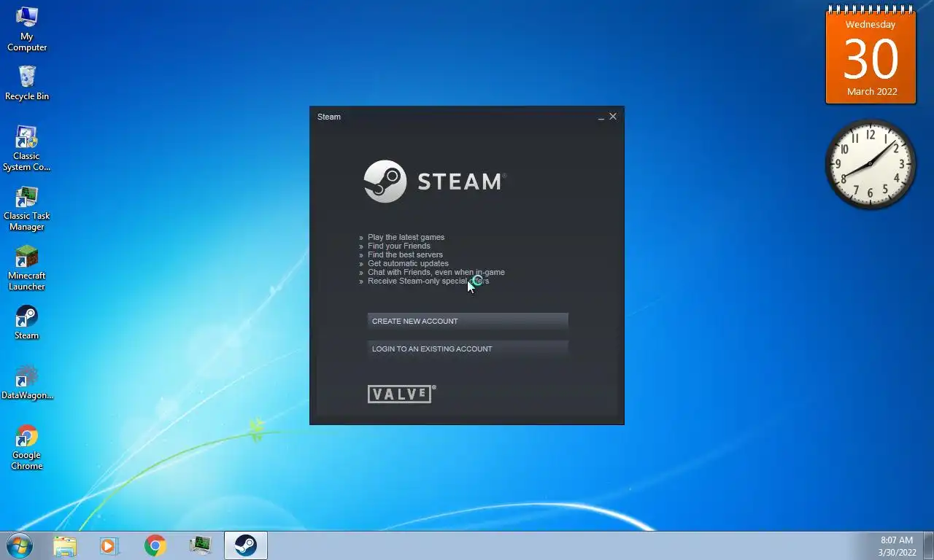The image size is (934, 560).
Task: Select Classic System Co... desktop shortcut
Action: click(x=26, y=149)
